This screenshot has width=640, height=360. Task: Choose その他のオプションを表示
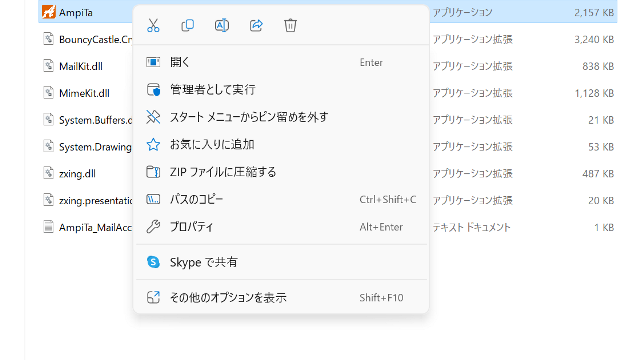281,298
